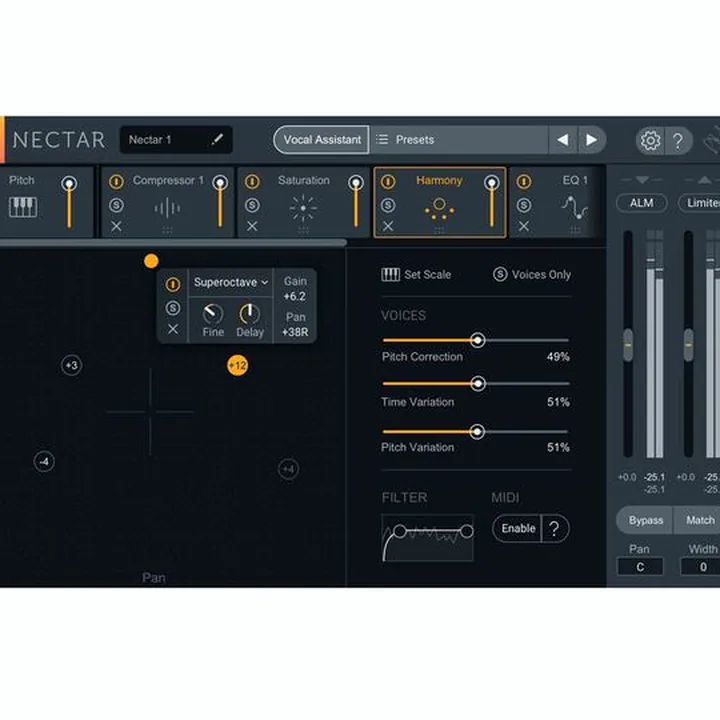720x720 pixels.
Task: Remove the Compressor 1 module
Action: 116,226
